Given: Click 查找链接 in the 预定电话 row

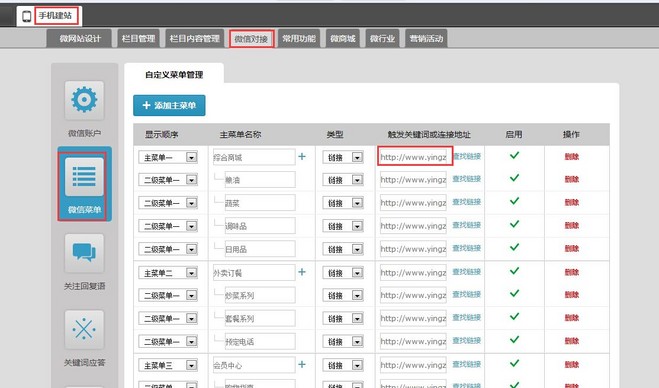Looking at the screenshot, I should pos(467,340).
